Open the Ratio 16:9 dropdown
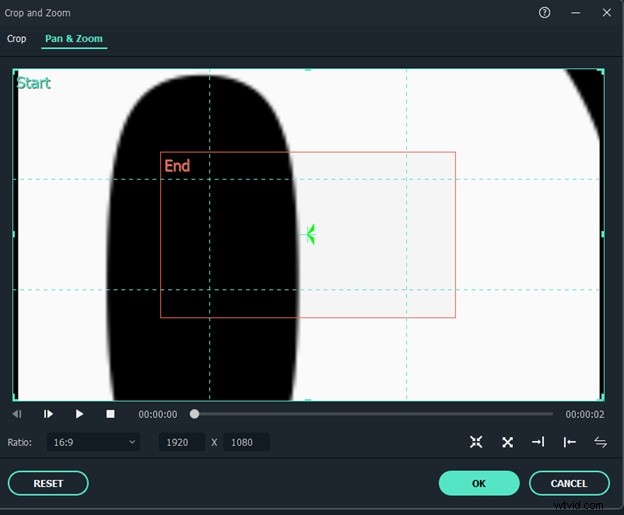 [93, 442]
